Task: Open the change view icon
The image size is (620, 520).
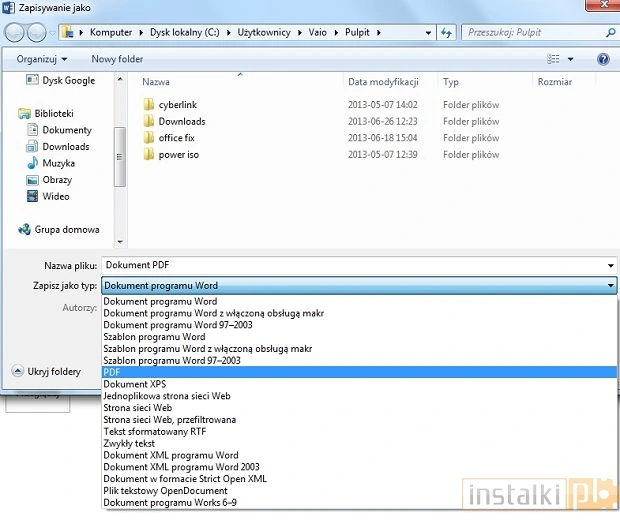Action: tap(554, 59)
